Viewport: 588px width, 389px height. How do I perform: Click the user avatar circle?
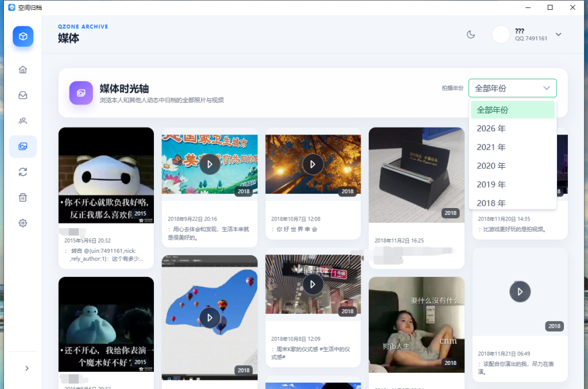coord(501,34)
